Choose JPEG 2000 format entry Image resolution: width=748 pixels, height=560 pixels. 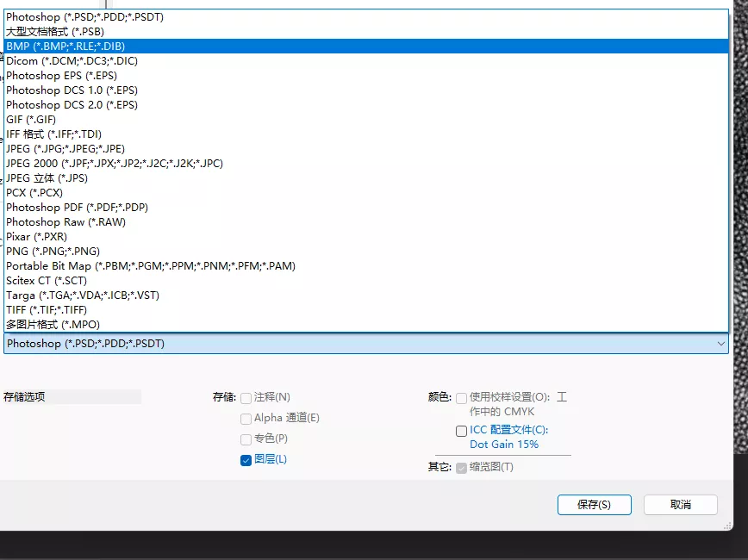[114, 164]
